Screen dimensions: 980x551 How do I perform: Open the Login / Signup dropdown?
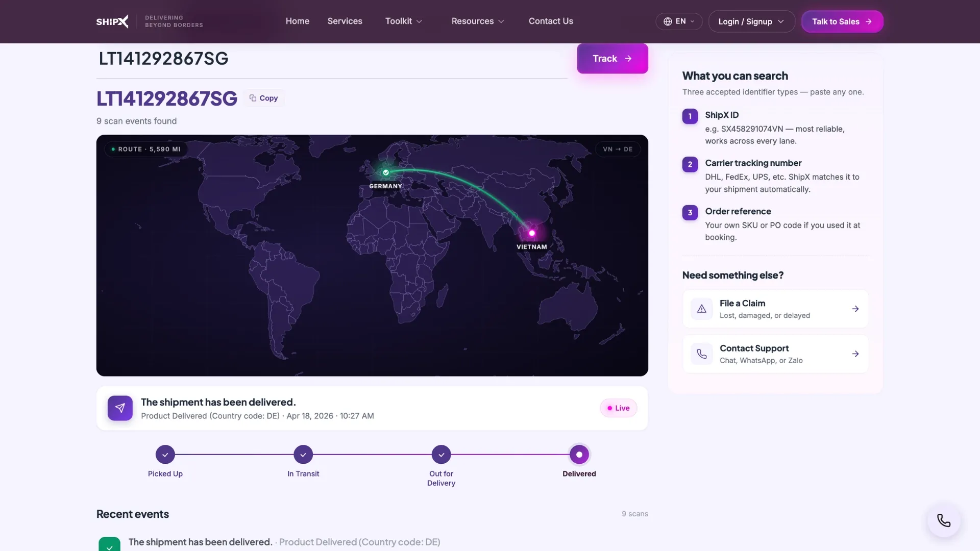pos(751,21)
